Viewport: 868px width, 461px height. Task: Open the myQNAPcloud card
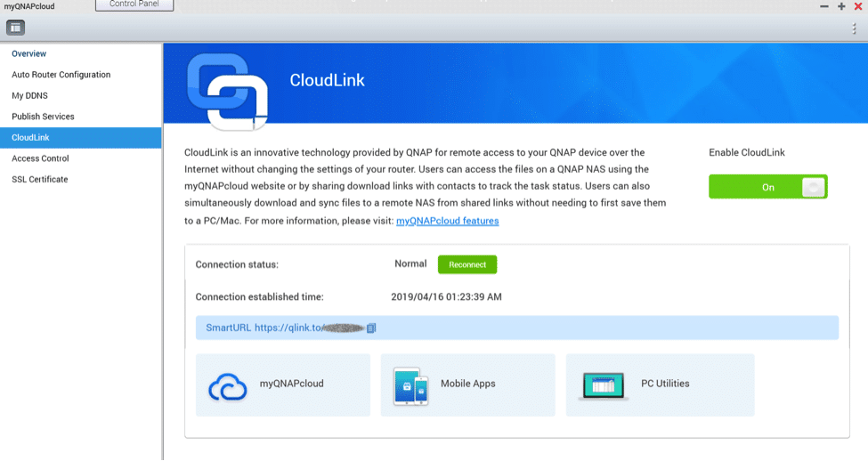[283, 385]
